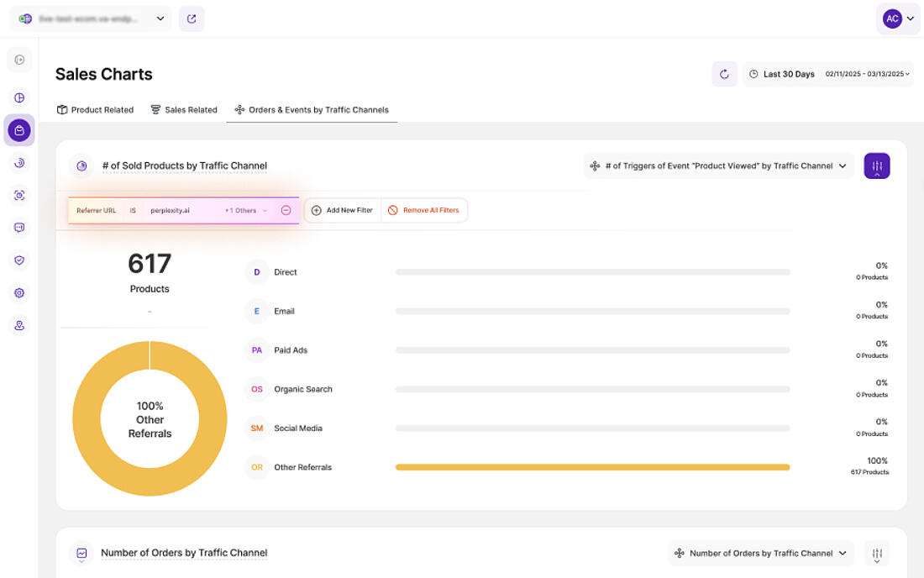Click the 'IS' filter operator
Screen dimensions: 924x578
point(133,210)
